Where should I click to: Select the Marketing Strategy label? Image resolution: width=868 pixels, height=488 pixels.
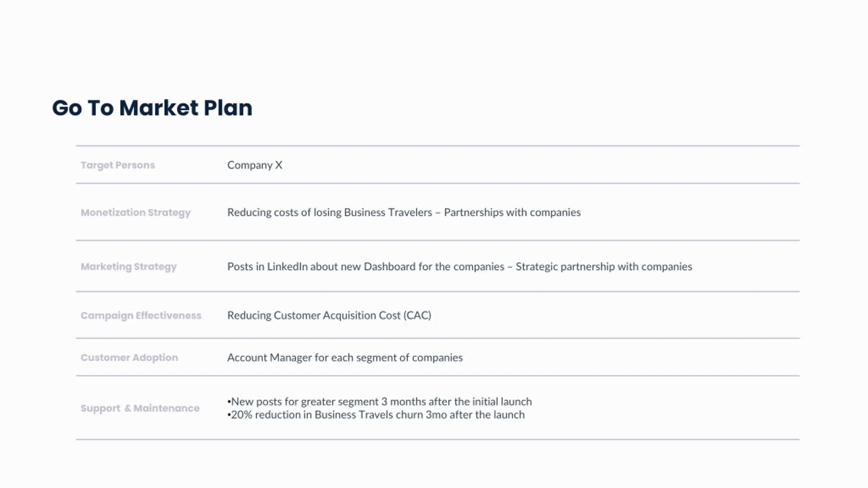(129, 267)
